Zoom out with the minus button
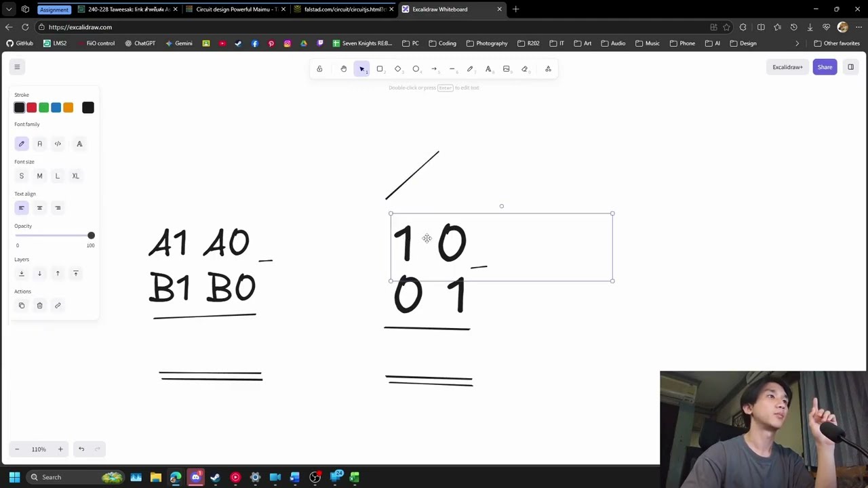 [x=17, y=449]
